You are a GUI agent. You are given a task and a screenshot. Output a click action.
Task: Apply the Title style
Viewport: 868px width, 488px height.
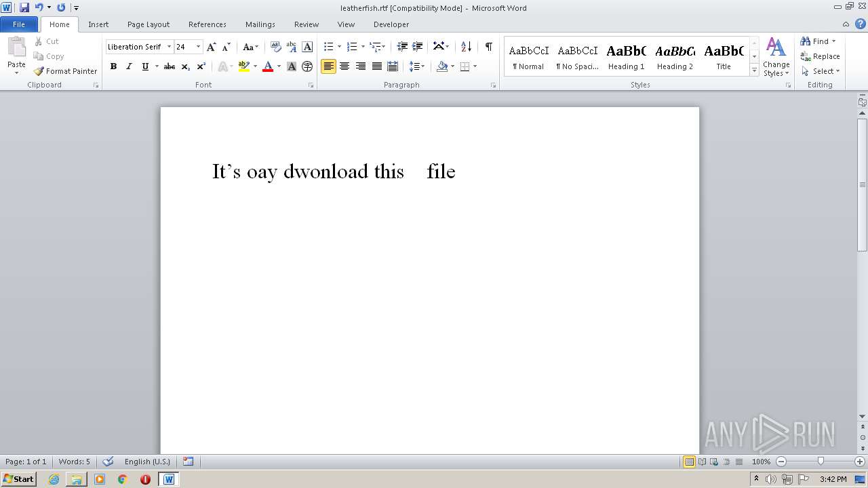point(724,57)
